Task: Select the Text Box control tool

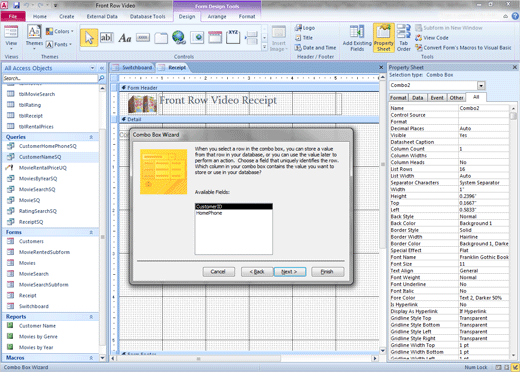Action: click(x=107, y=37)
